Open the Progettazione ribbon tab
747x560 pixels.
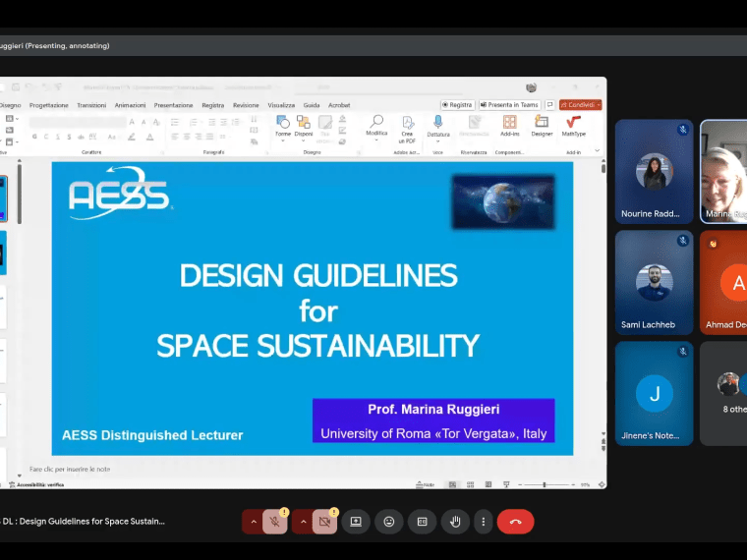click(x=49, y=105)
